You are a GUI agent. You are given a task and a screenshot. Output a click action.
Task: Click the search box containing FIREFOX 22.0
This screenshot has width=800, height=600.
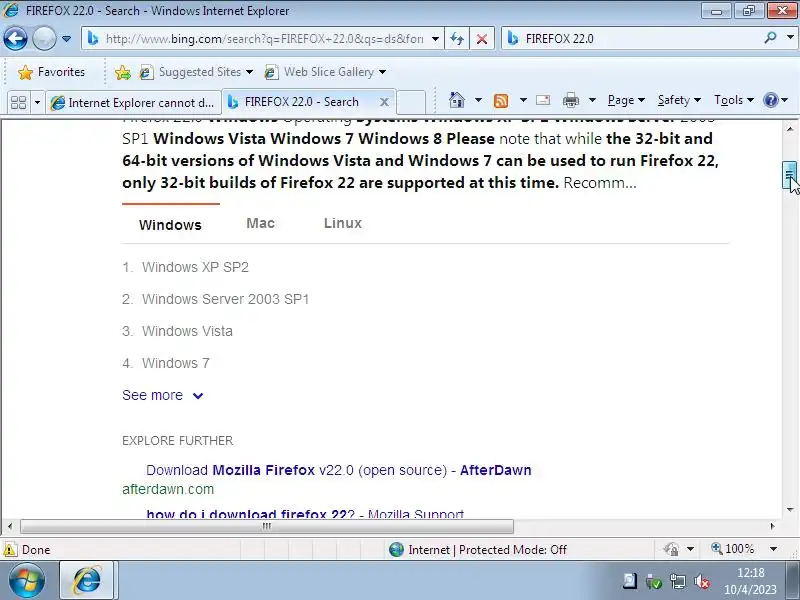[x=640, y=39]
